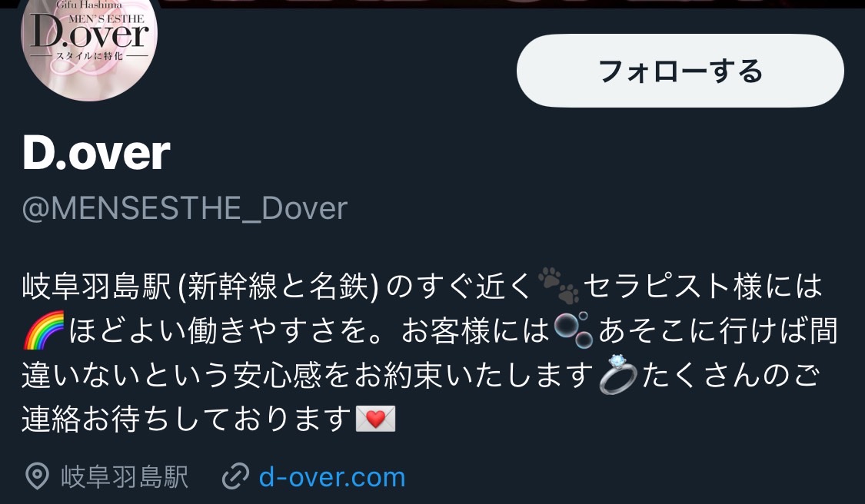Click the diamond ring emoji in bio
The image size is (865, 504).
coord(618,374)
